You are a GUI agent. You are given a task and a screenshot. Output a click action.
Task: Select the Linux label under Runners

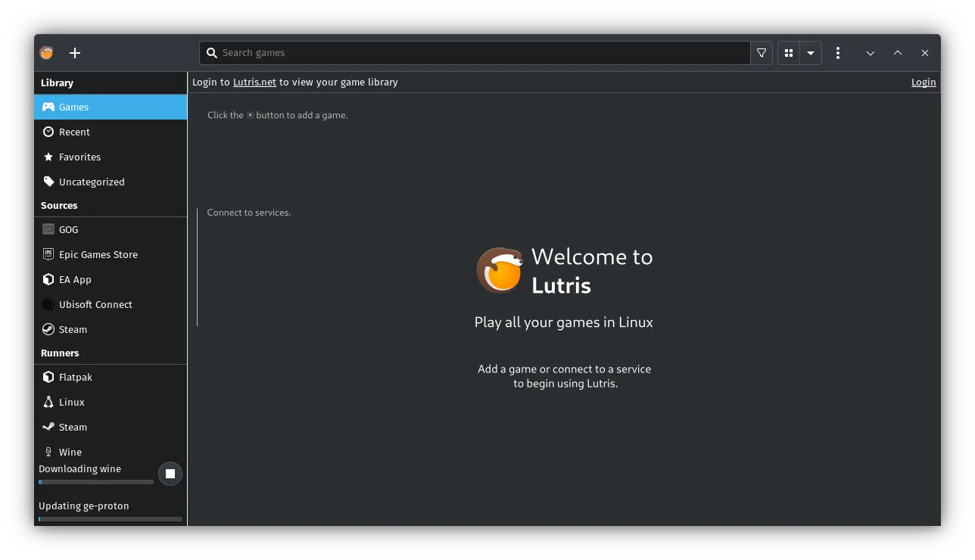pos(72,402)
